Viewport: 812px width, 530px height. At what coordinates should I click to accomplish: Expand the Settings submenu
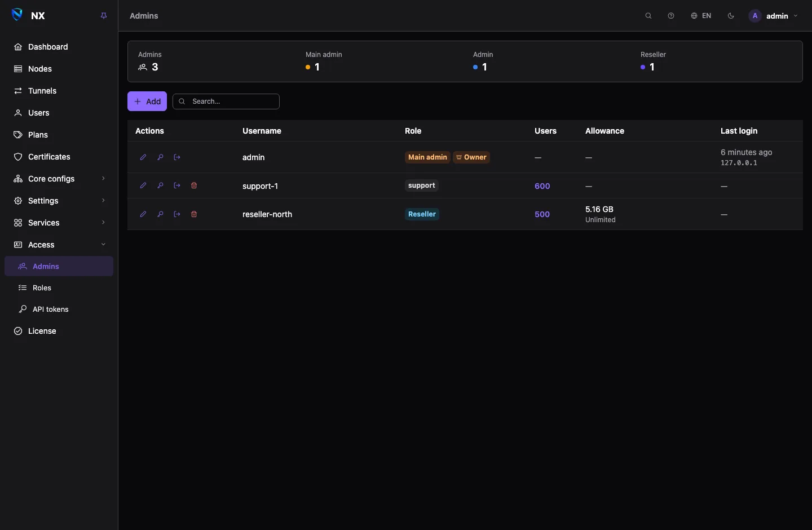pyautogui.click(x=59, y=201)
